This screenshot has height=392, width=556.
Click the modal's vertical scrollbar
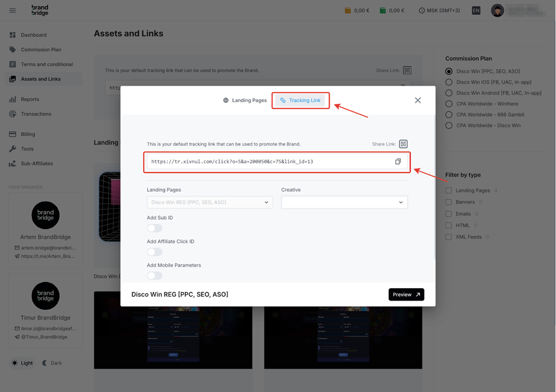click(434, 188)
